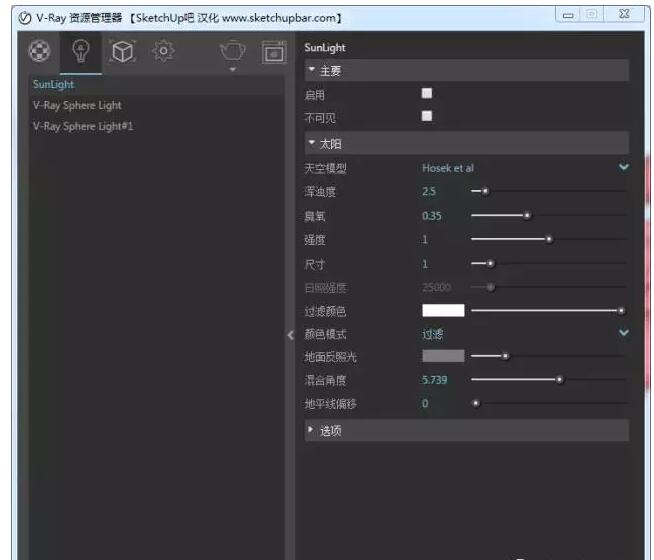Click the 强度 value 1 field
Screen dimensions: 654x560
click(425, 239)
